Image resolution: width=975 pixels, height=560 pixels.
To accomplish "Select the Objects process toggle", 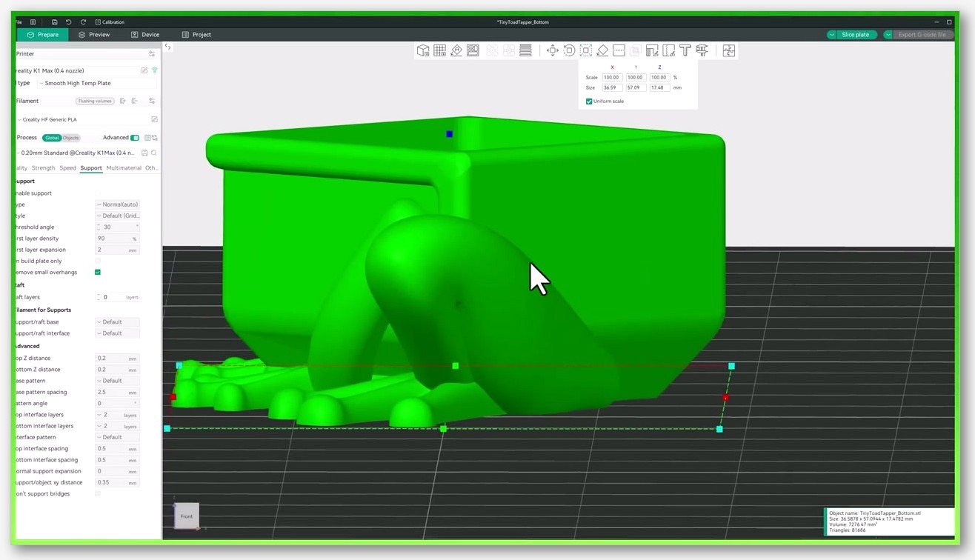I will 71,138.
